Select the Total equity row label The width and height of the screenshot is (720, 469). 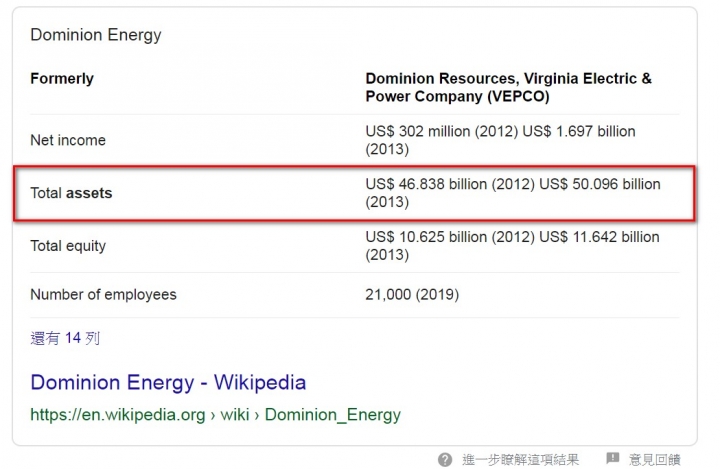pos(68,246)
